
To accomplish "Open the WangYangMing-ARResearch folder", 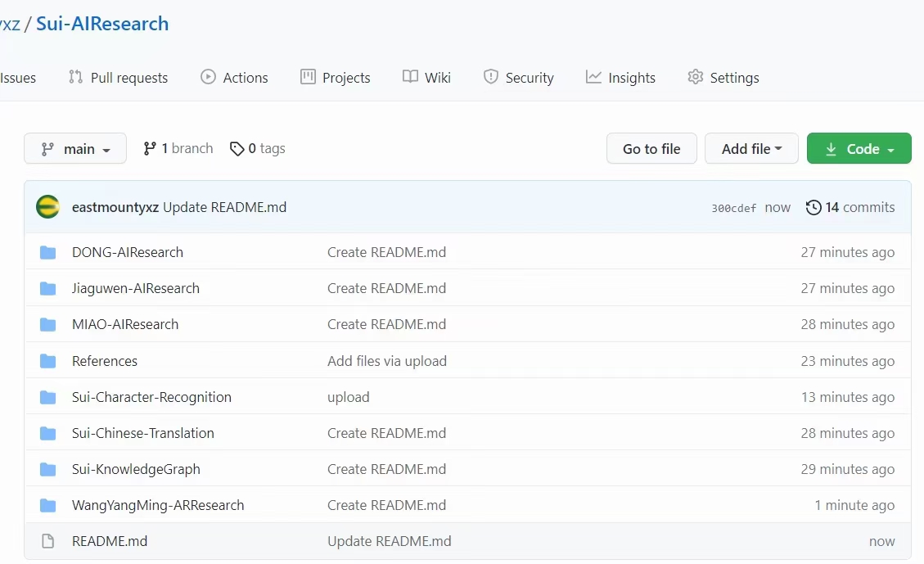I will tap(158, 505).
